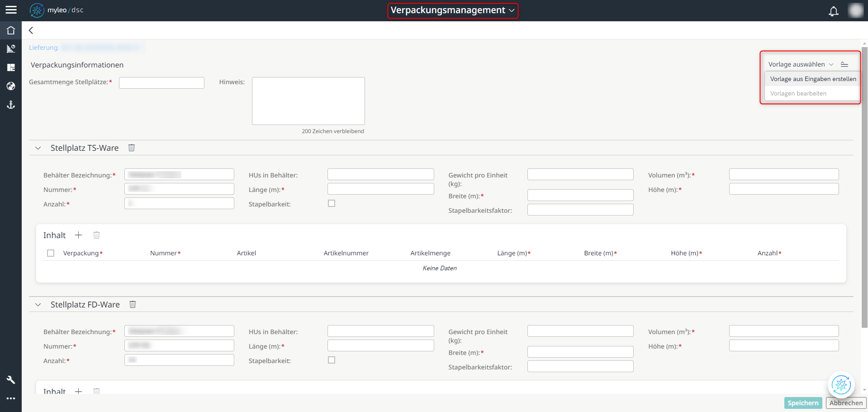Delete Stellplatz TS-Ware with trash icon
The width and height of the screenshot is (868, 412).
coord(132,148)
